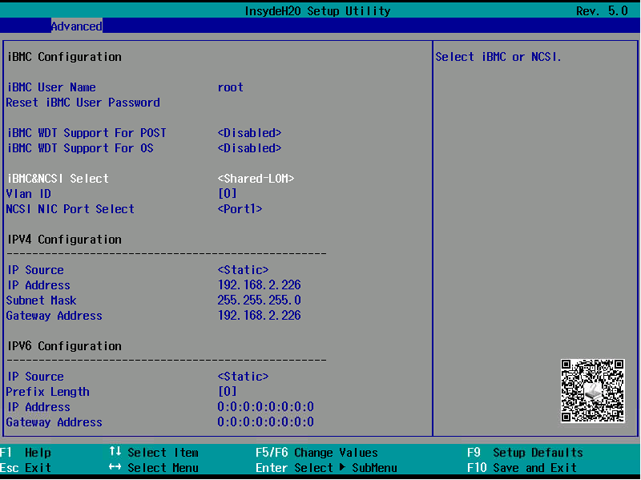Edit the Vlan ID value field
The height and width of the screenshot is (480, 641).
pyautogui.click(x=227, y=194)
